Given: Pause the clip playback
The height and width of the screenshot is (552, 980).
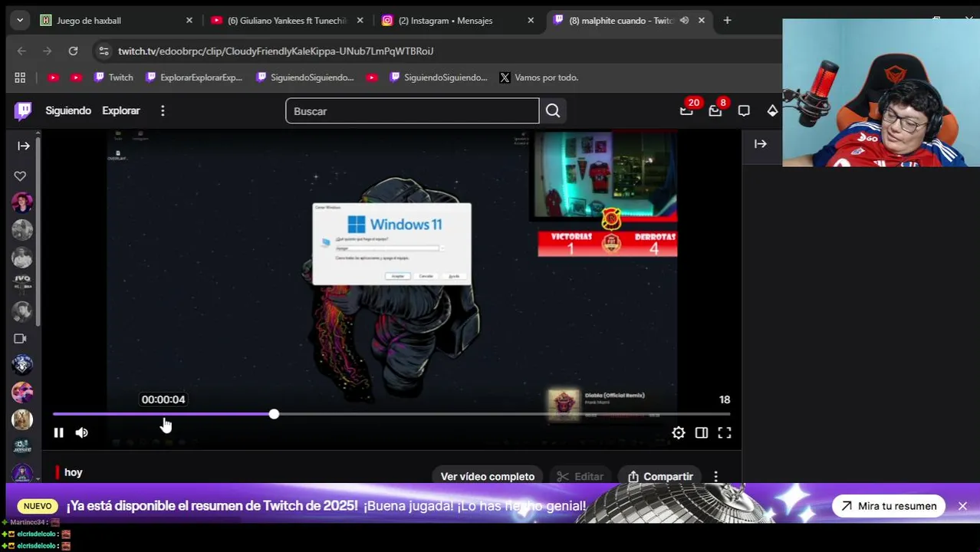Looking at the screenshot, I should tap(58, 433).
